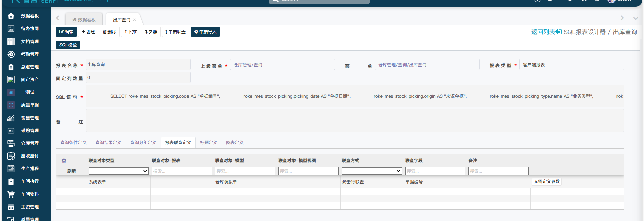Click the 编辑 button
Viewport: 644px width, 221px height.
click(66, 32)
